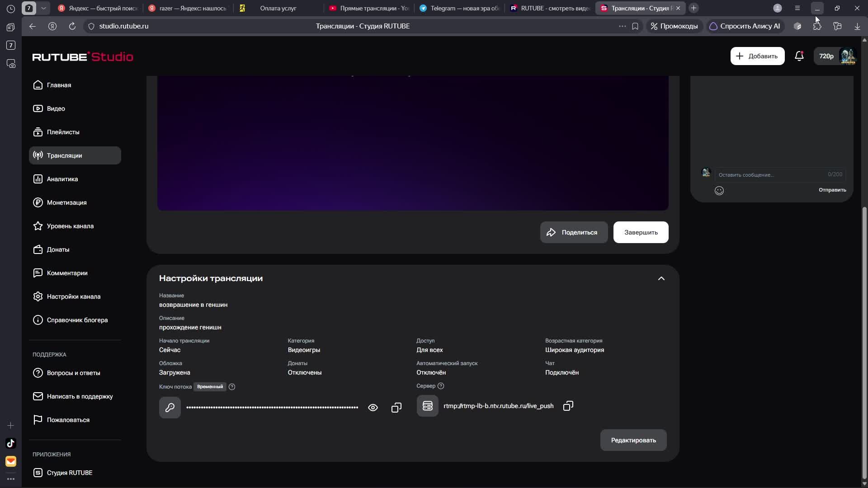868x488 pixels.
Task: Click the page vertical scrollbar
Action: 864,343
